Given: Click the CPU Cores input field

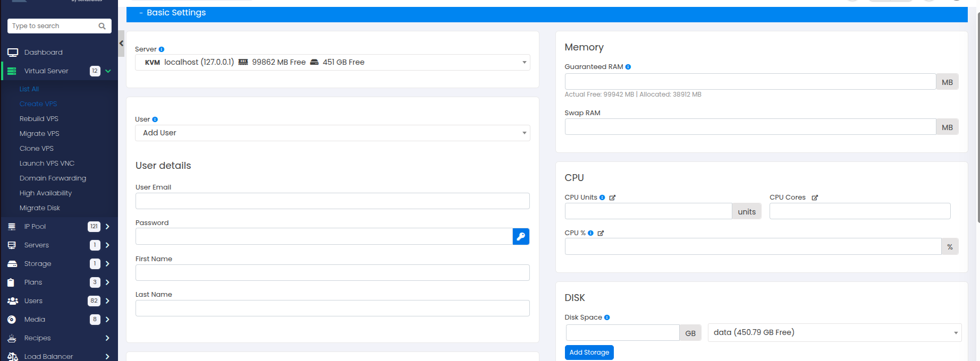Looking at the screenshot, I should [x=860, y=211].
